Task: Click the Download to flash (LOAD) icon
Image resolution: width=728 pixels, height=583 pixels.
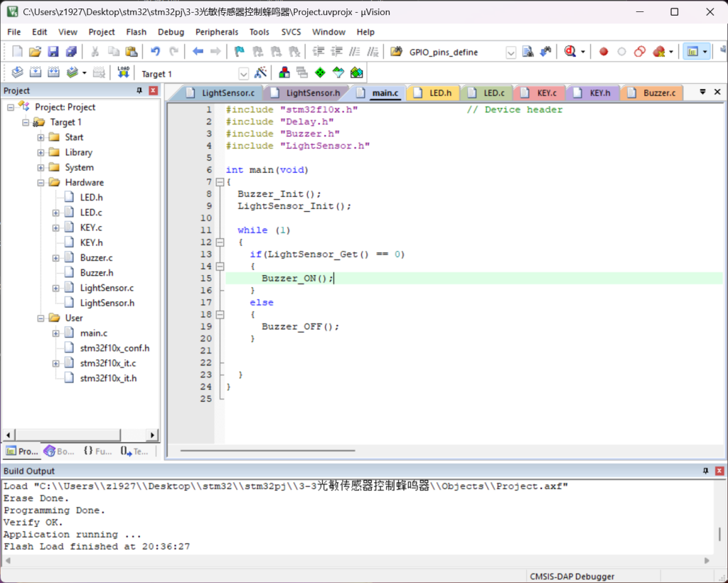Action: pyautogui.click(x=123, y=73)
